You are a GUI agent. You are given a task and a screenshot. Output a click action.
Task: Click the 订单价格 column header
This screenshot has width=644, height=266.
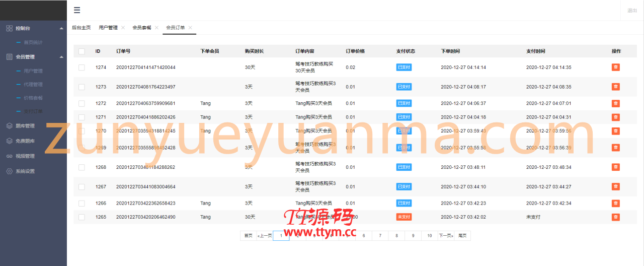tap(355, 51)
